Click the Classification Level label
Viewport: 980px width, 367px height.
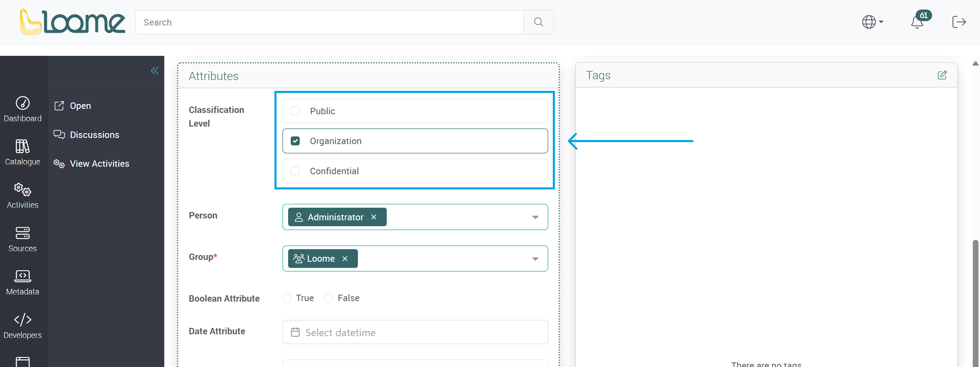coord(216,117)
